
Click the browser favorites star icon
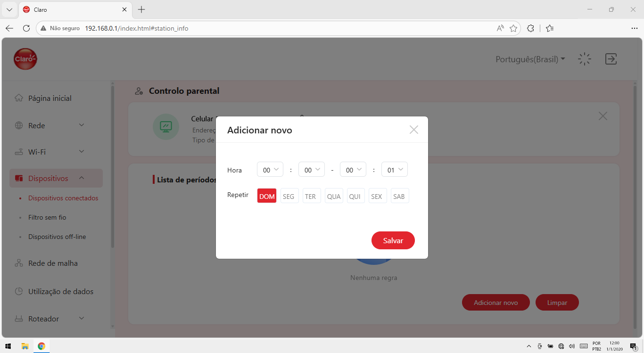tap(513, 28)
